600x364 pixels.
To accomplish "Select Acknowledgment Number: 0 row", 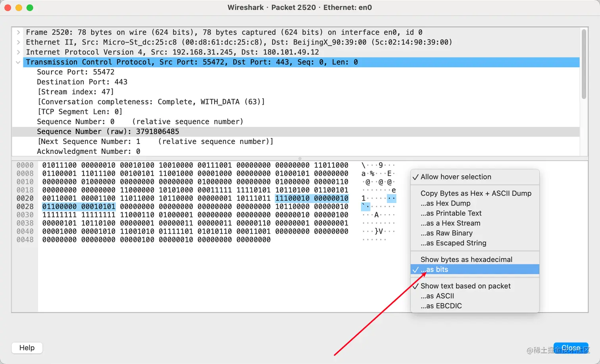I will [x=296, y=151].
